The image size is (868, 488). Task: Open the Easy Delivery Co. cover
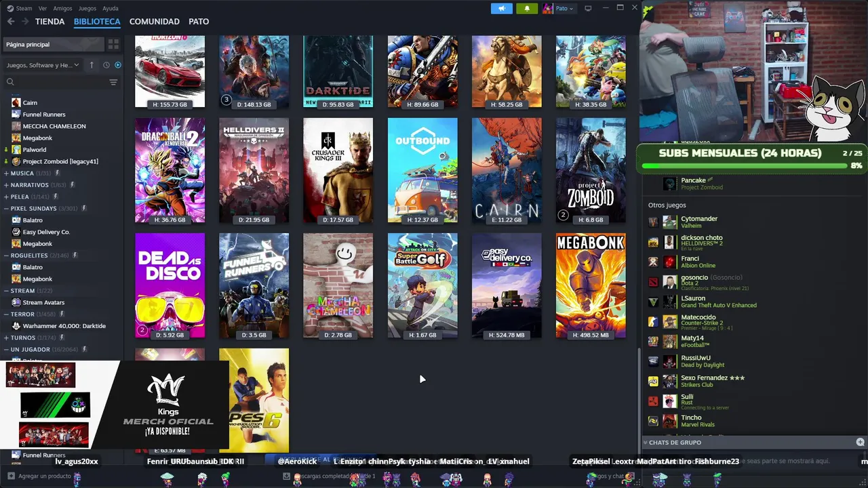point(507,285)
